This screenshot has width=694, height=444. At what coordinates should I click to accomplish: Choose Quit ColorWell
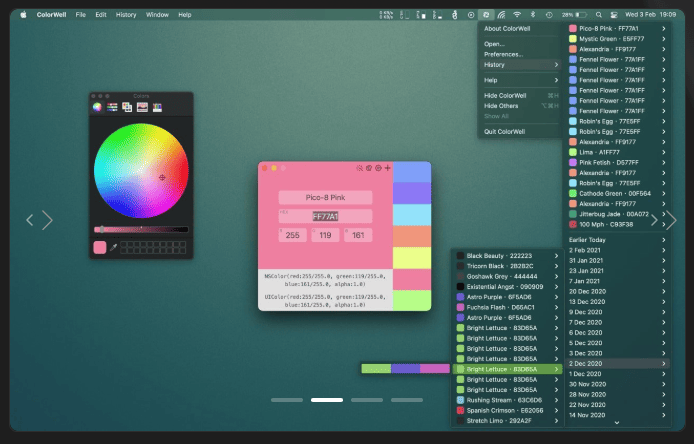click(x=520, y=131)
